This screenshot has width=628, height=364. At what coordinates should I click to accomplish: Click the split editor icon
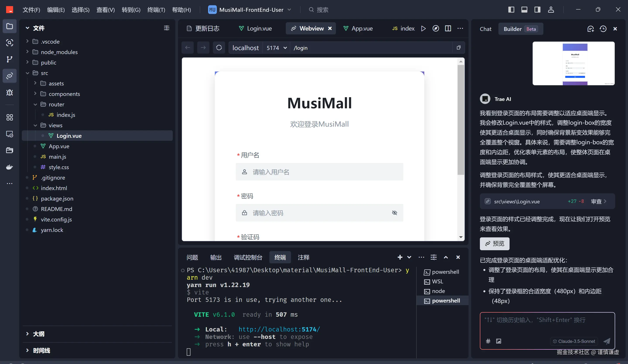click(x=448, y=28)
